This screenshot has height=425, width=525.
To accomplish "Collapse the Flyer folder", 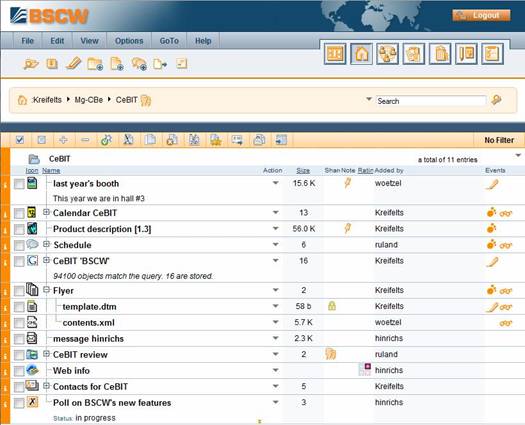I will pos(47,290).
